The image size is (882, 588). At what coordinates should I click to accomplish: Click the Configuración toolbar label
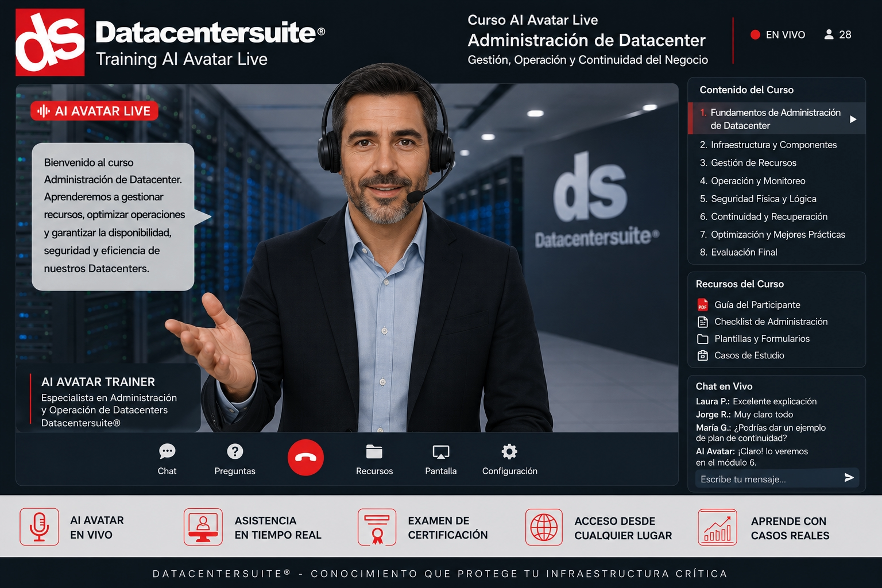510,471
